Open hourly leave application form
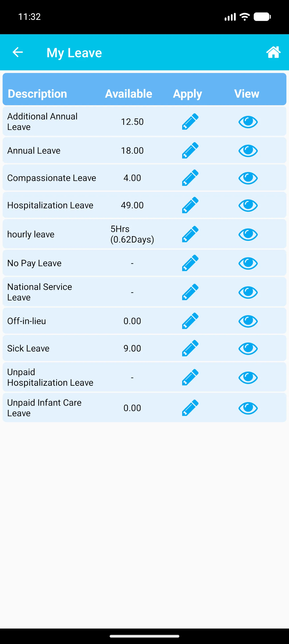 (x=190, y=234)
